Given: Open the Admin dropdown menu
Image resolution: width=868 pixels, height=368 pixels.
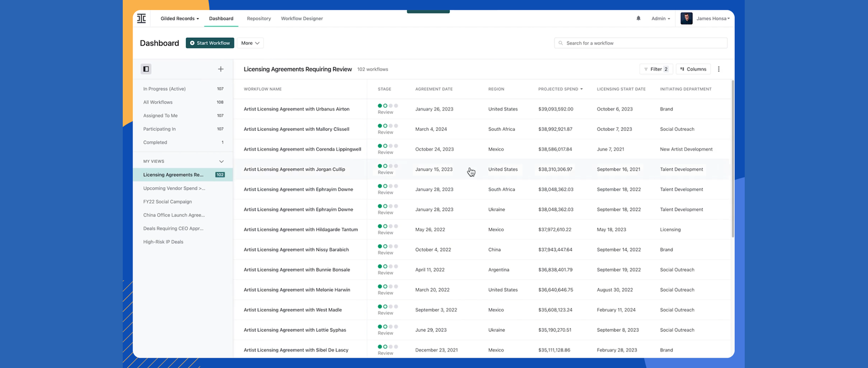Looking at the screenshot, I should 661,18.
